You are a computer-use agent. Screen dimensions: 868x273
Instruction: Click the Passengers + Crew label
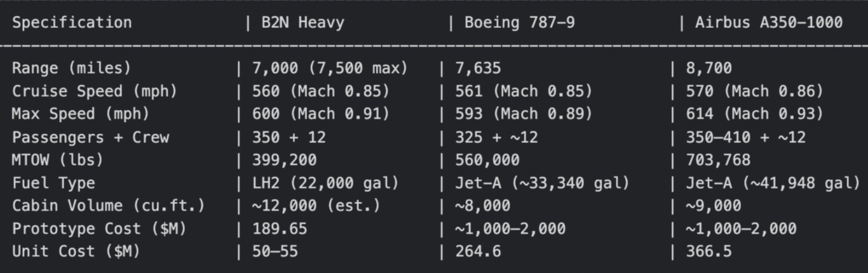90,137
